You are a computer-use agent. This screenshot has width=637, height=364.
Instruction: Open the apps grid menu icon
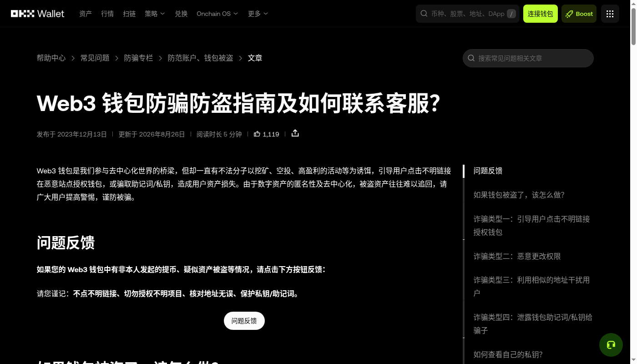(x=610, y=14)
